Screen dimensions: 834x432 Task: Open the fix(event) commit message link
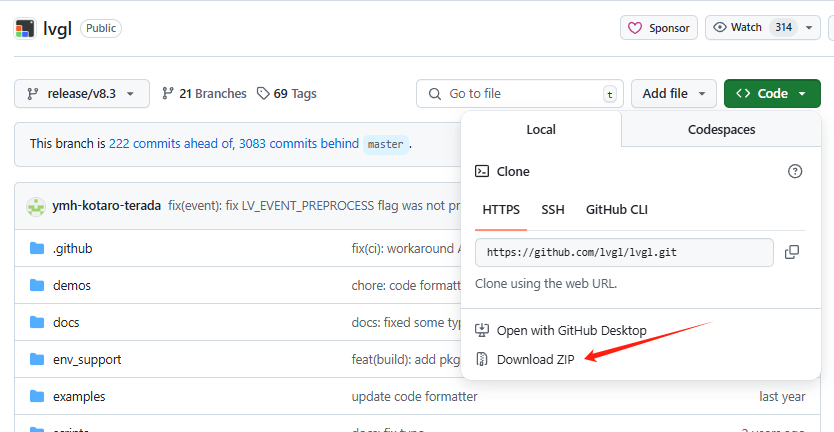[x=314, y=206]
